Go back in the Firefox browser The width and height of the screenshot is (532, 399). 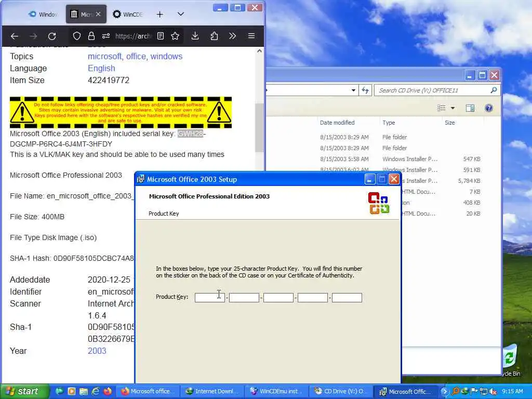(15, 36)
